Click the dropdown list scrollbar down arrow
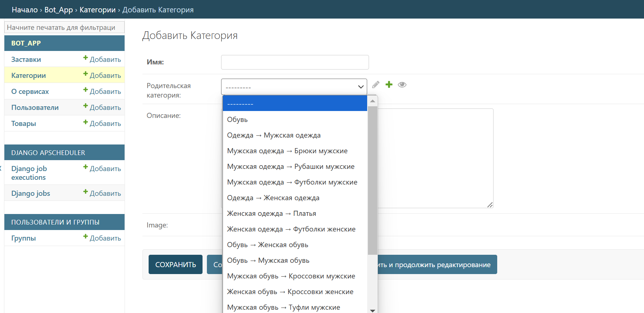This screenshot has width=644, height=313. click(372, 310)
